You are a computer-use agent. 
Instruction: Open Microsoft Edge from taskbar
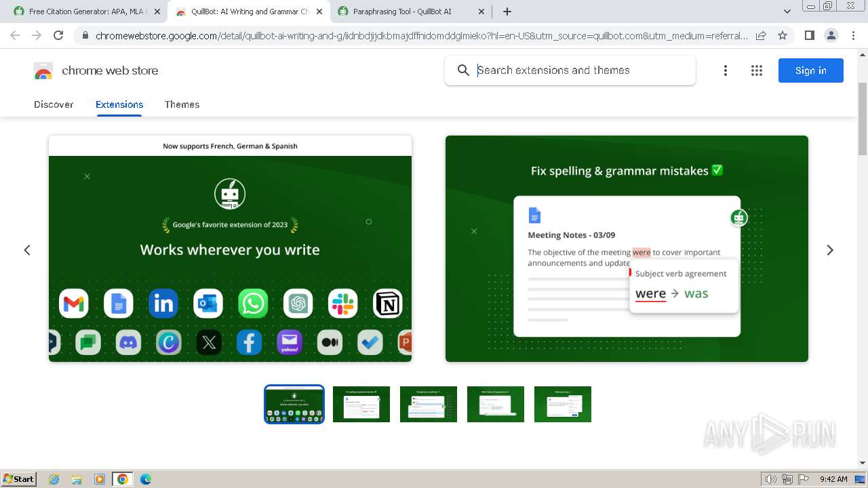pos(146,479)
